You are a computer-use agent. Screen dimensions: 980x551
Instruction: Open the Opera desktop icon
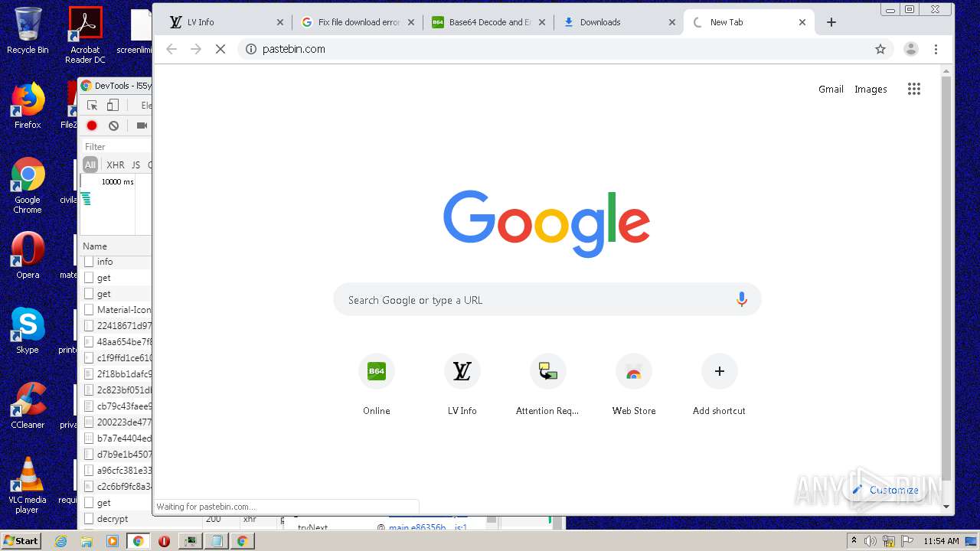pyautogui.click(x=28, y=256)
